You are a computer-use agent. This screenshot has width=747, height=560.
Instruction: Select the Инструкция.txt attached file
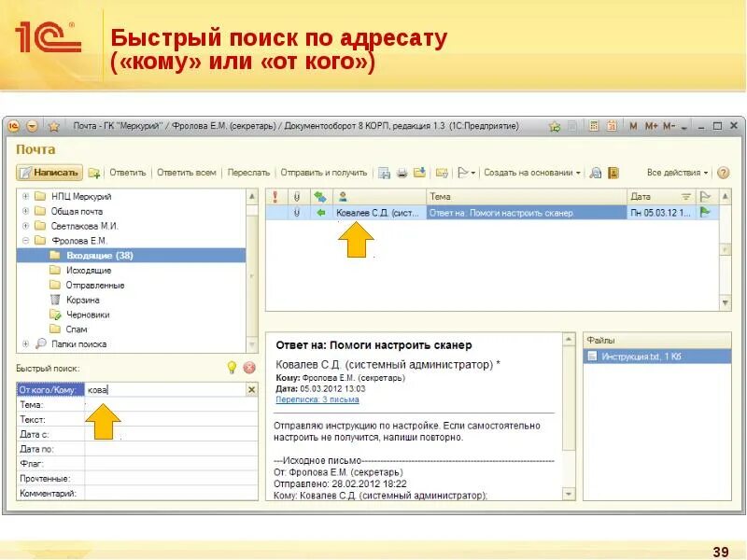click(657, 357)
